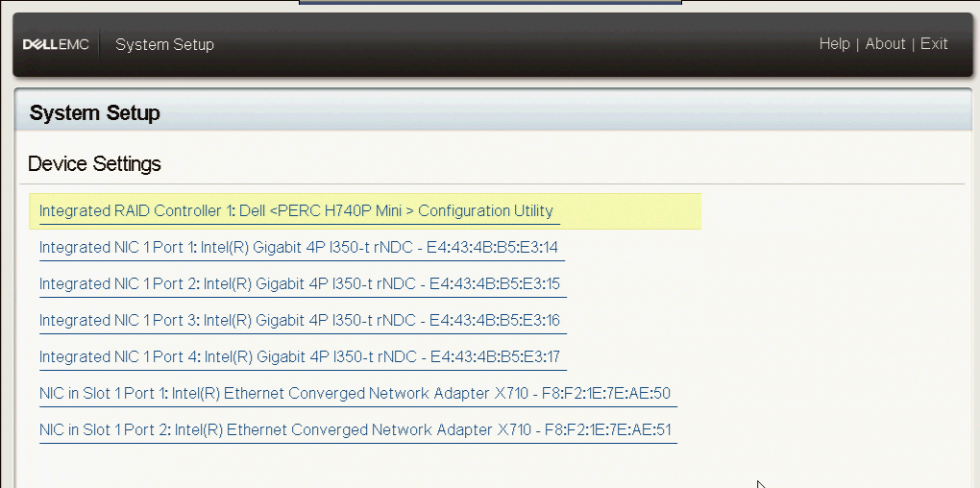Click MAC address E4:43:4B:B5:E3:17

click(494, 357)
